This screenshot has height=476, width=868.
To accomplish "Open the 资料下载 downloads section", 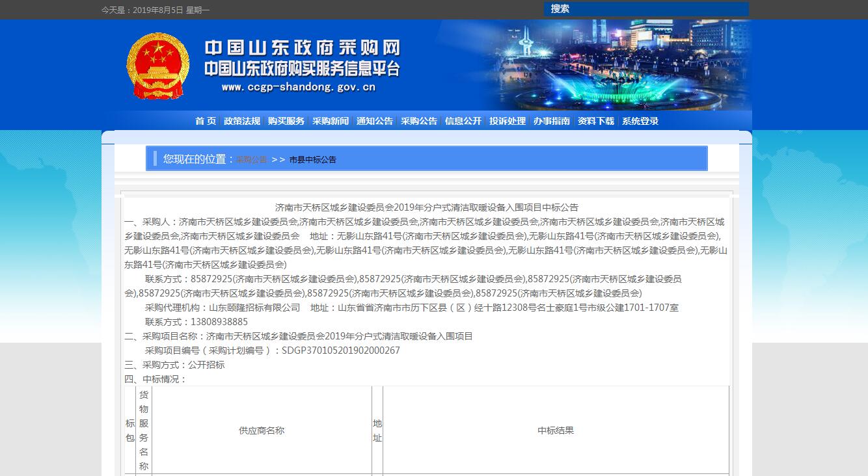I will coord(595,121).
